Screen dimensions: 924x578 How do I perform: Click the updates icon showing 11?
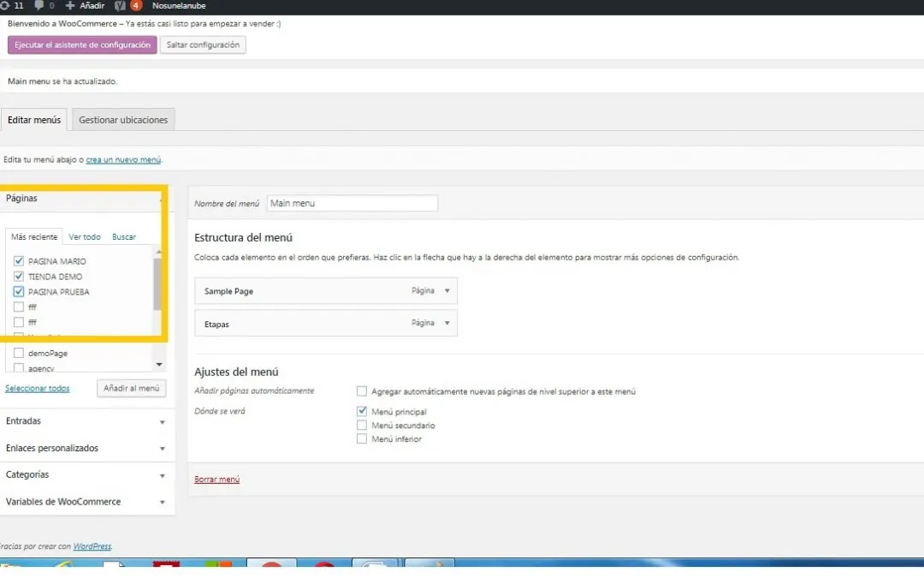pos(12,5)
